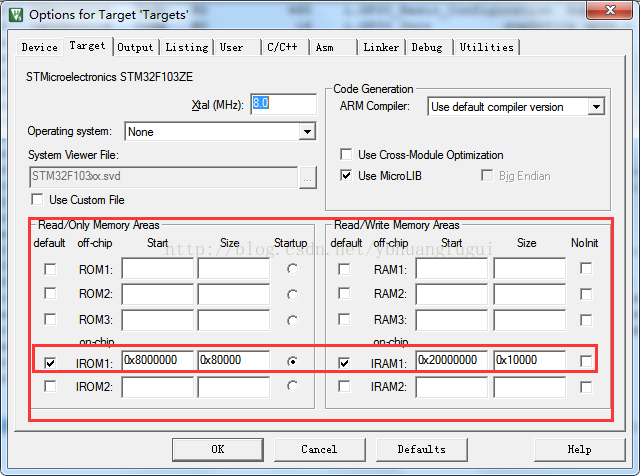This screenshot has width=640, height=476.
Task: Open the ARM Compiler version dropdown
Action: tap(516, 107)
